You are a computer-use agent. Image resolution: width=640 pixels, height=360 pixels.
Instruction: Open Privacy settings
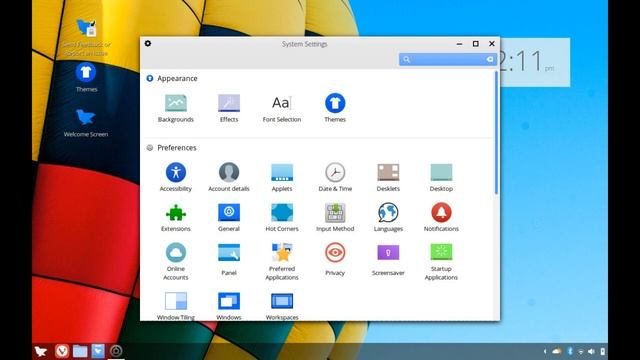(335, 260)
